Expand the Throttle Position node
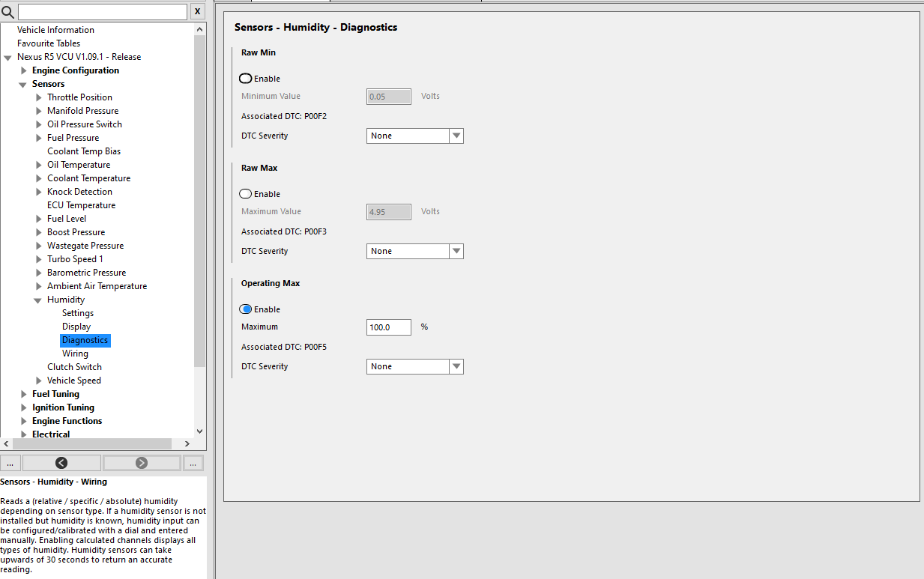The height and width of the screenshot is (579, 924). coord(39,97)
